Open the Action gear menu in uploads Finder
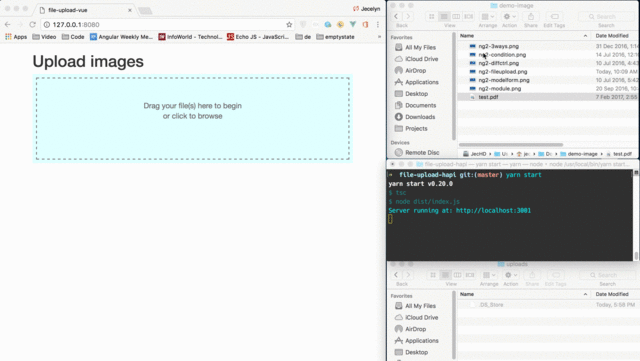The height and width of the screenshot is (361, 640). tap(511, 275)
